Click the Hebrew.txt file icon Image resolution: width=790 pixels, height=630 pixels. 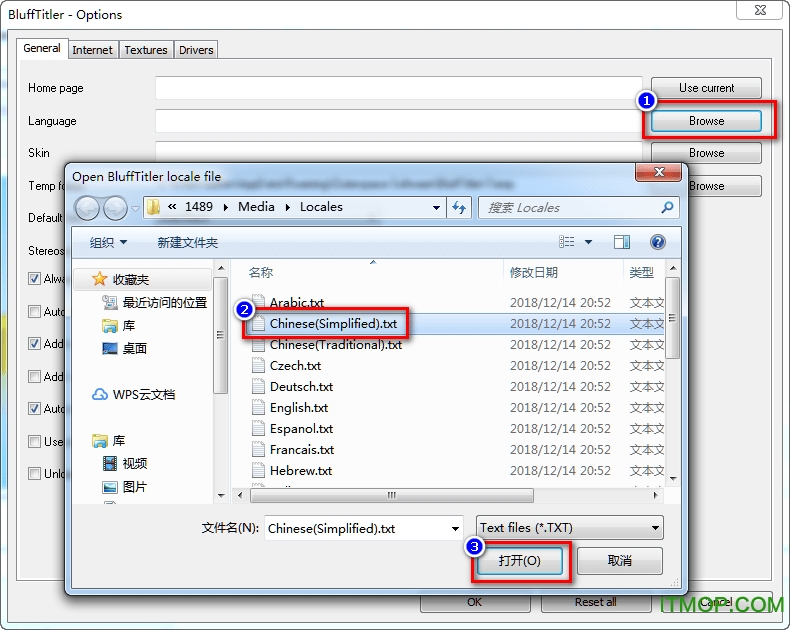[x=258, y=470]
